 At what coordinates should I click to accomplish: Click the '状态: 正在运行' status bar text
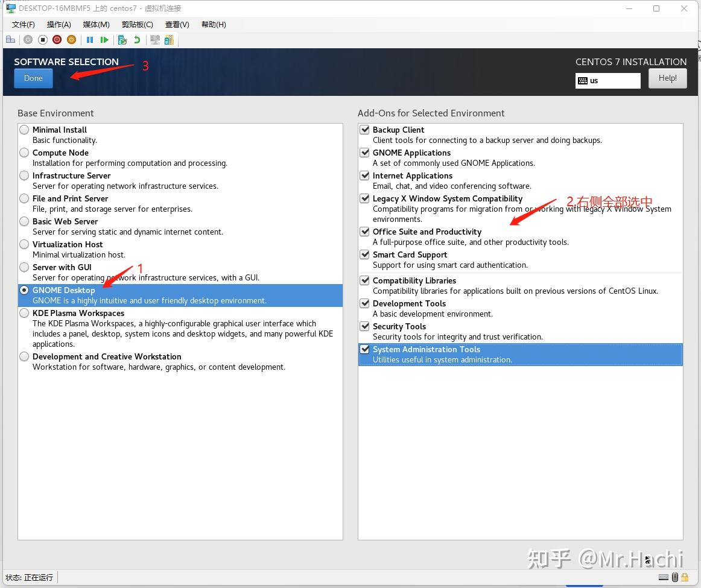coord(29,577)
